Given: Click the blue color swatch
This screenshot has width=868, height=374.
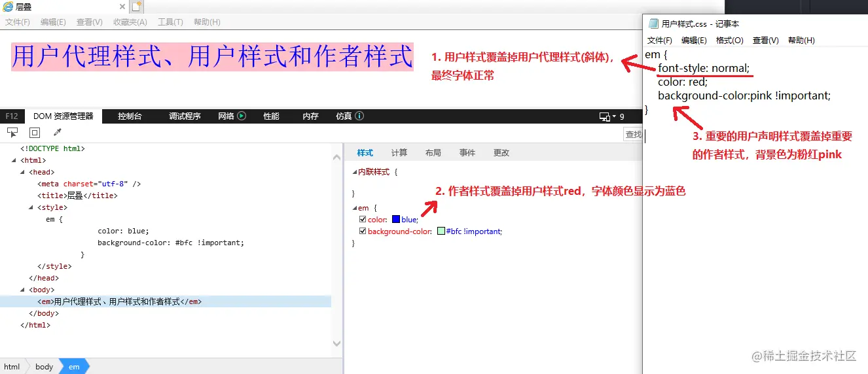Looking at the screenshot, I should pyautogui.click(x=395, y=220).
